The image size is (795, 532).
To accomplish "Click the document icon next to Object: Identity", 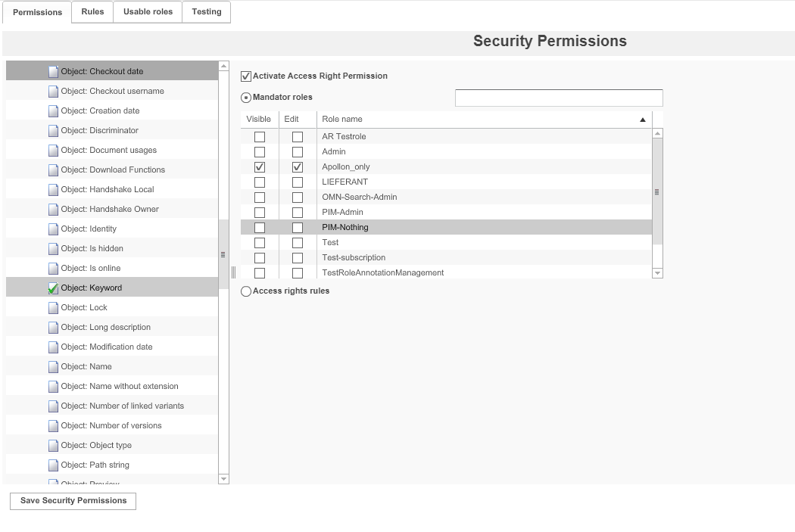I will click(52, 228).
